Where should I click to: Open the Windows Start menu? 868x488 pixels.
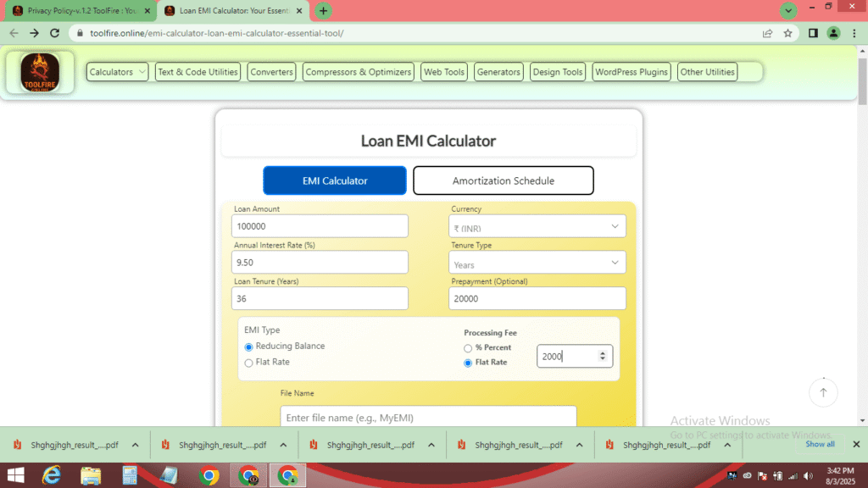pos(16,475)
